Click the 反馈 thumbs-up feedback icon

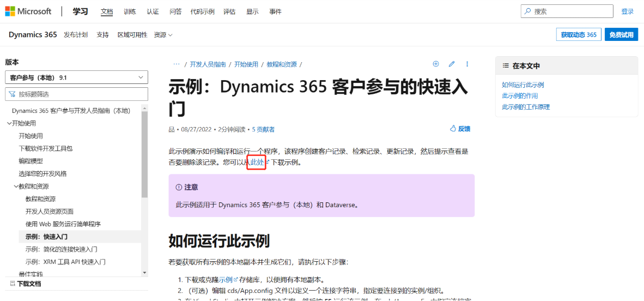453,129
